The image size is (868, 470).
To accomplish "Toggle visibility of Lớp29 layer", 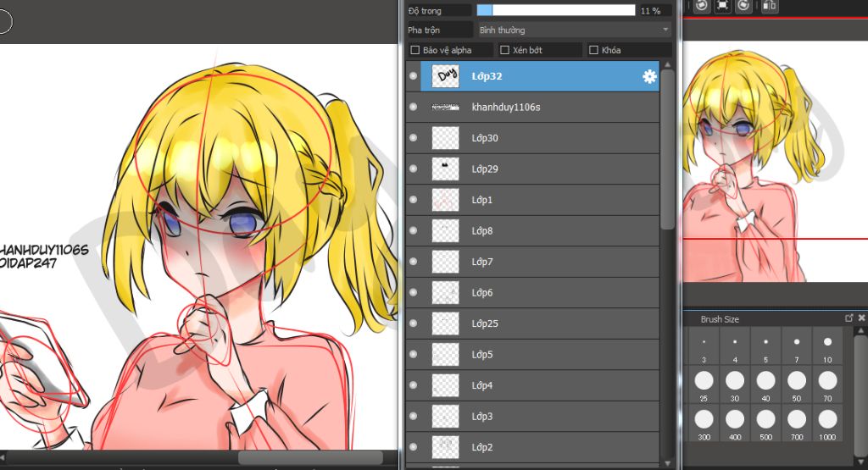I will 413,169.
